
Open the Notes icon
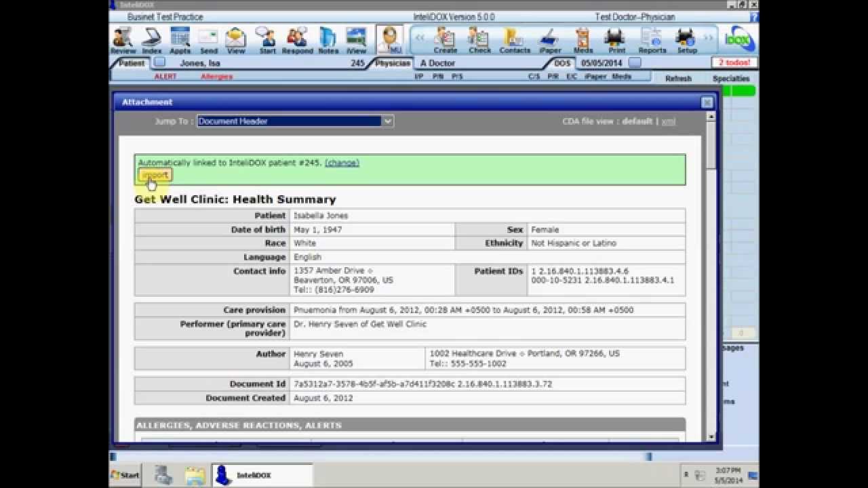(328, 40)
